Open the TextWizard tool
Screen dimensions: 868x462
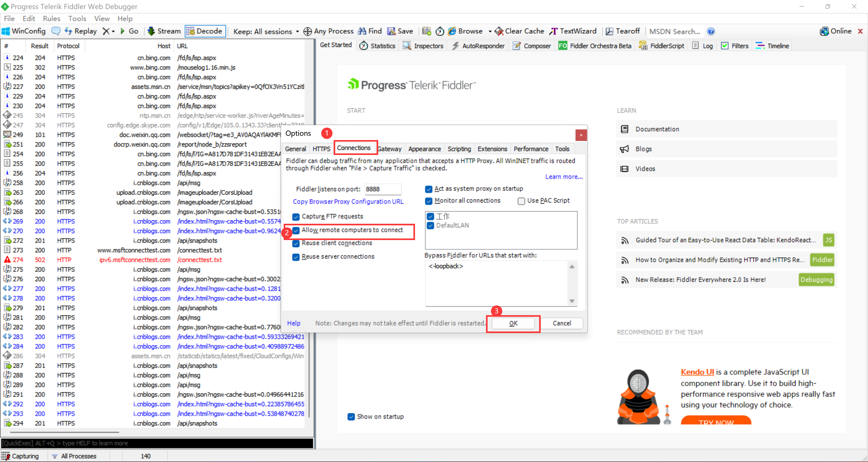pyautogui.click(x=573, y=31)
